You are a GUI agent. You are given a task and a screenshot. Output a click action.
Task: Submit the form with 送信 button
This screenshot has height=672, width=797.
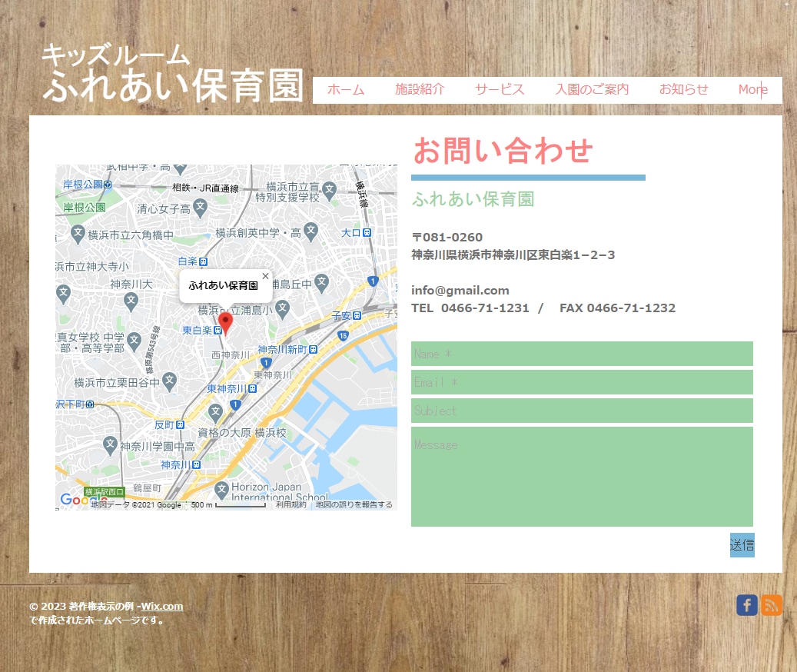click(x=742, y=545)
